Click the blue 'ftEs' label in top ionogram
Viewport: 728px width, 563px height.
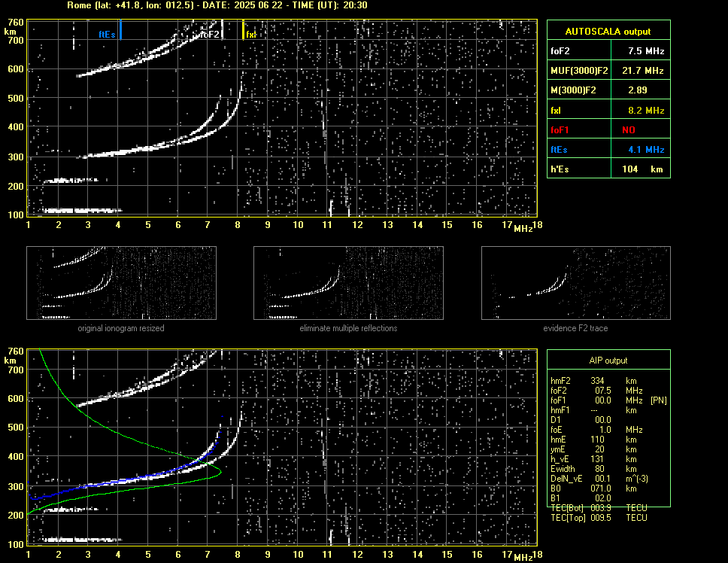click(107, 35)
